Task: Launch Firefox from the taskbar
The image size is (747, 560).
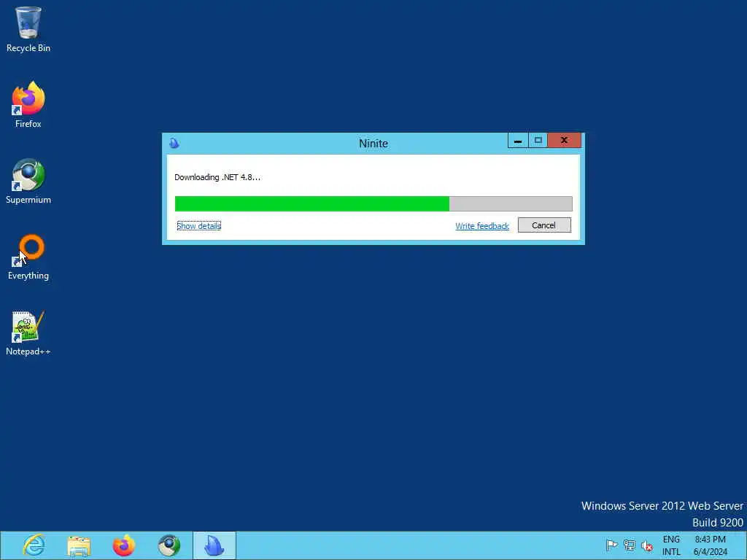Action: [123, 545]
